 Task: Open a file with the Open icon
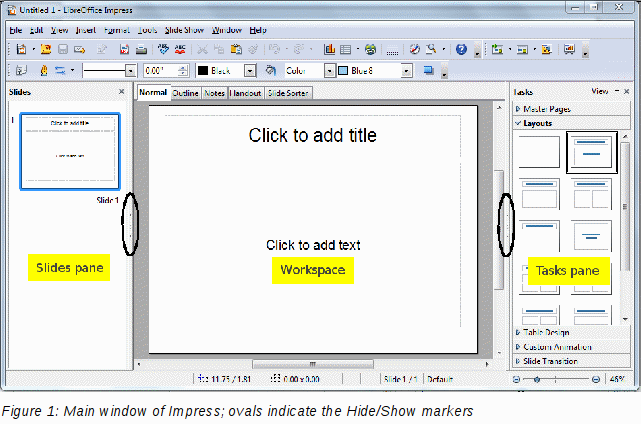coord(46,50)
